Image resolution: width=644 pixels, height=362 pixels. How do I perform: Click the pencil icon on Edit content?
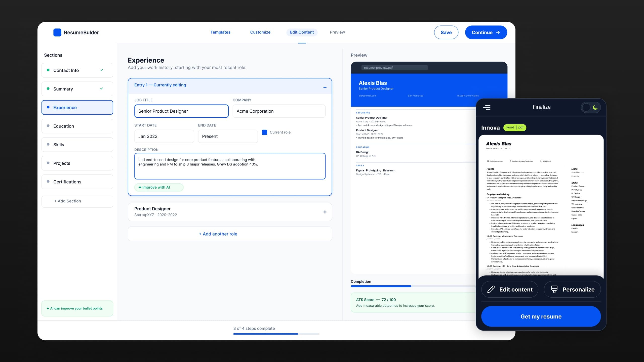pos(491,289)
